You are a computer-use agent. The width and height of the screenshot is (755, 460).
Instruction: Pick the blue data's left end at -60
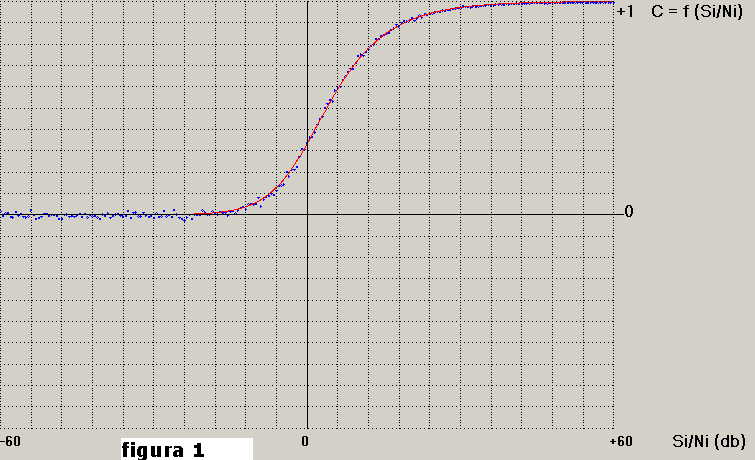3,214
